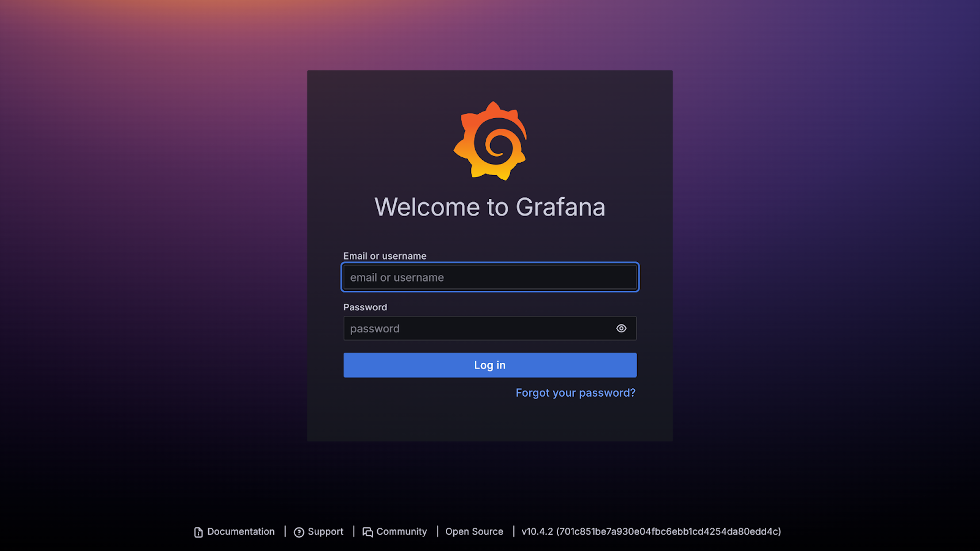Click the Grafana logo
This screenshot has width=980, height=551.
pos(490,141)
